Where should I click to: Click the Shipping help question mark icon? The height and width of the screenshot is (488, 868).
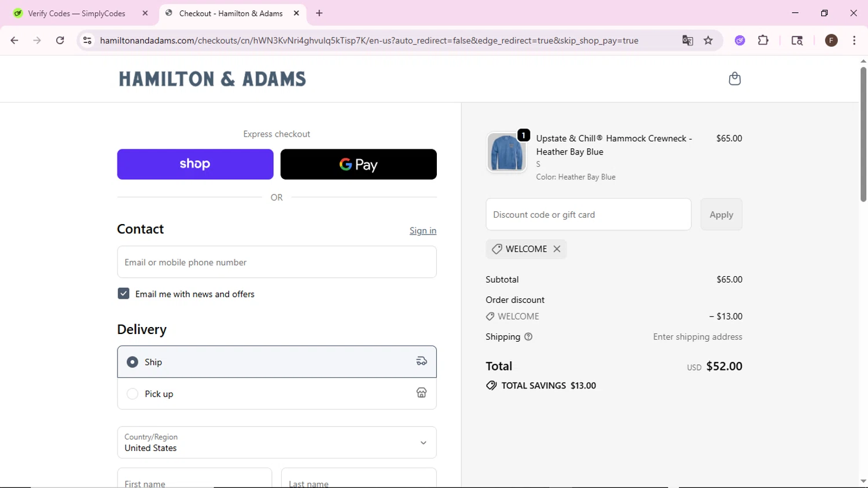coord(528,337)
